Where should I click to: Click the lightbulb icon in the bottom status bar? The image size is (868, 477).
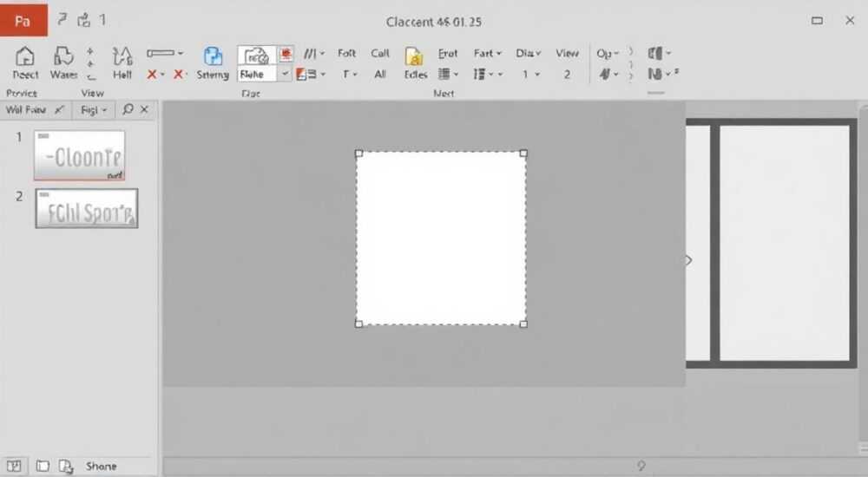click(x=641, y=466)
